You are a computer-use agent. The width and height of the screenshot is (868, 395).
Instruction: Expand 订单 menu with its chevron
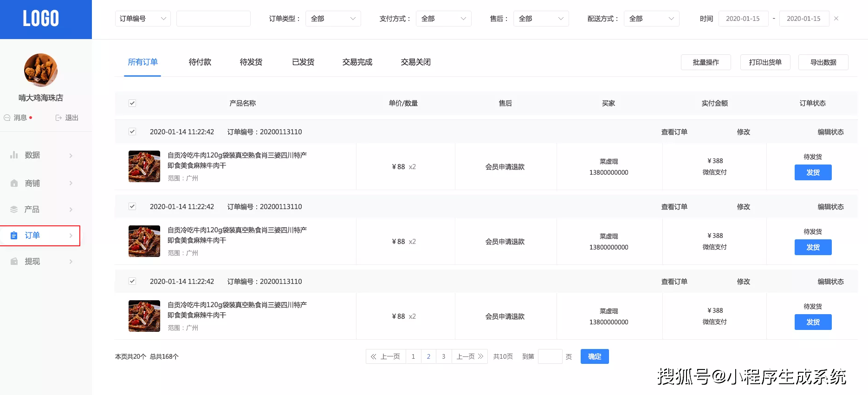[71, 236]
